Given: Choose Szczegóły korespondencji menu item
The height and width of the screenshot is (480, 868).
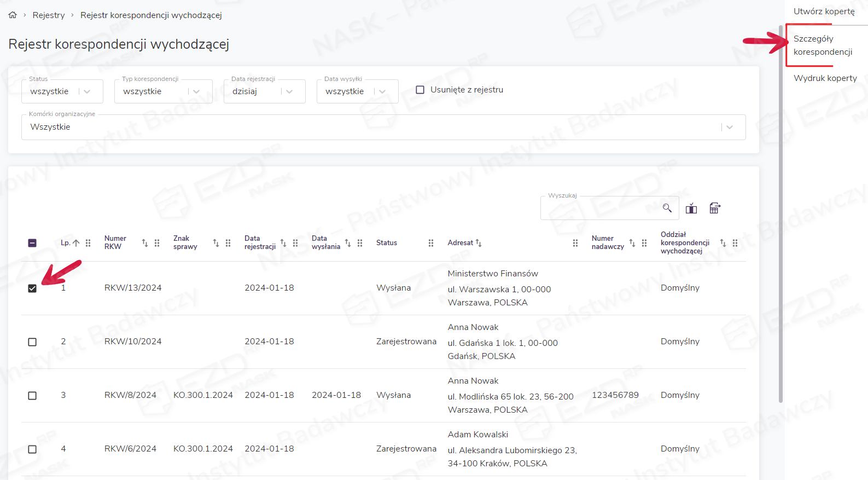Looking at the screenshot, I should point(823,45).
